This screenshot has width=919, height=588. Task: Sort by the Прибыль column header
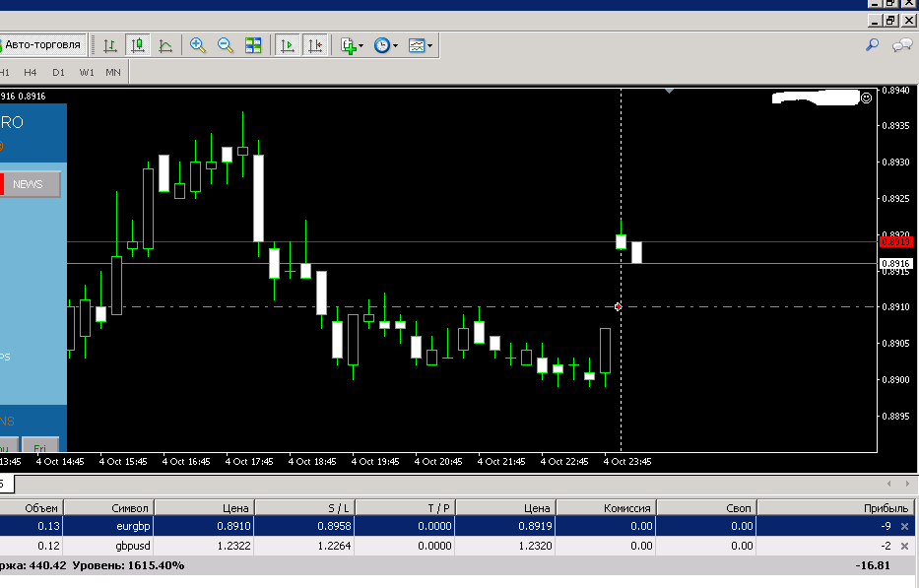pos(836,507)
